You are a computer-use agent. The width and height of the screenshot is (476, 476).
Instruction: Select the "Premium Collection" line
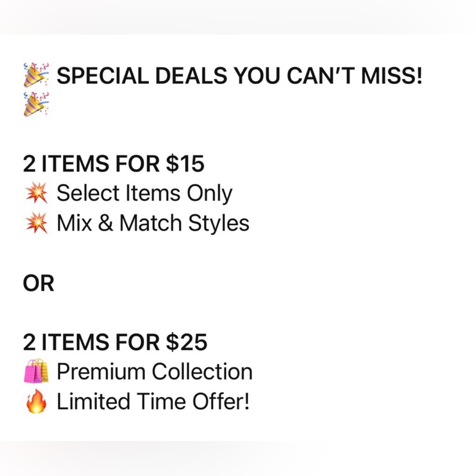pos(154,372)
